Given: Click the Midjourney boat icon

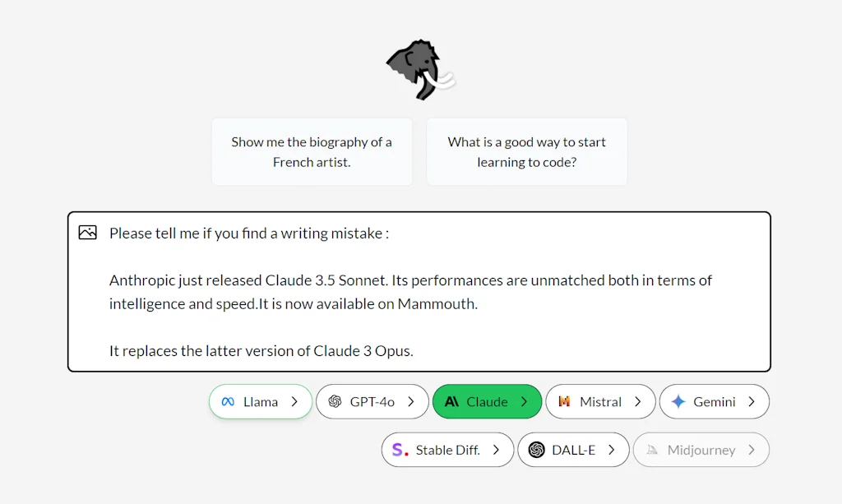Looking at the screenshot, I should pyautogui.click(x=652, y=450).
